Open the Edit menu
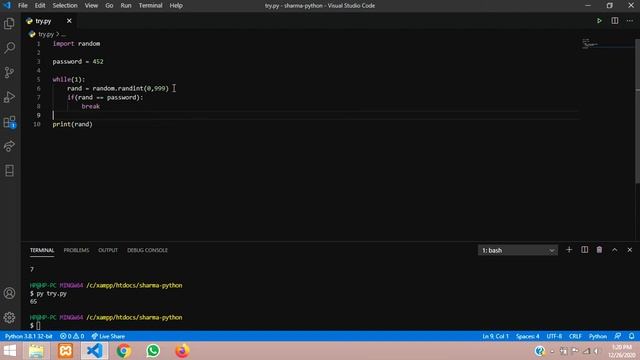 point(40,5)
